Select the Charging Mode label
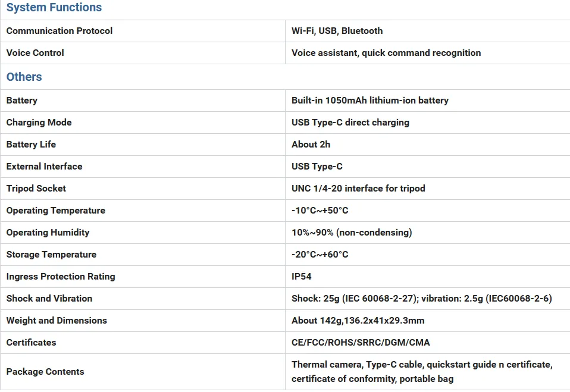570x392 pixels. tap(39, 123)
